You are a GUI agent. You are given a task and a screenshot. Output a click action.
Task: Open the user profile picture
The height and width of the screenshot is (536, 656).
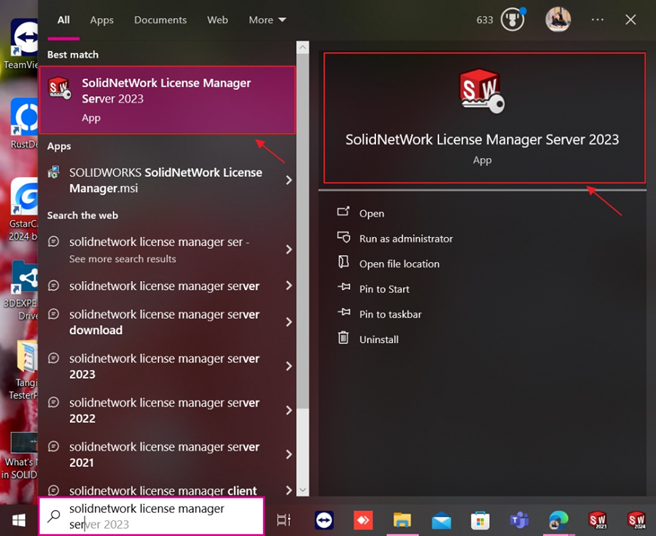(558, 19)
